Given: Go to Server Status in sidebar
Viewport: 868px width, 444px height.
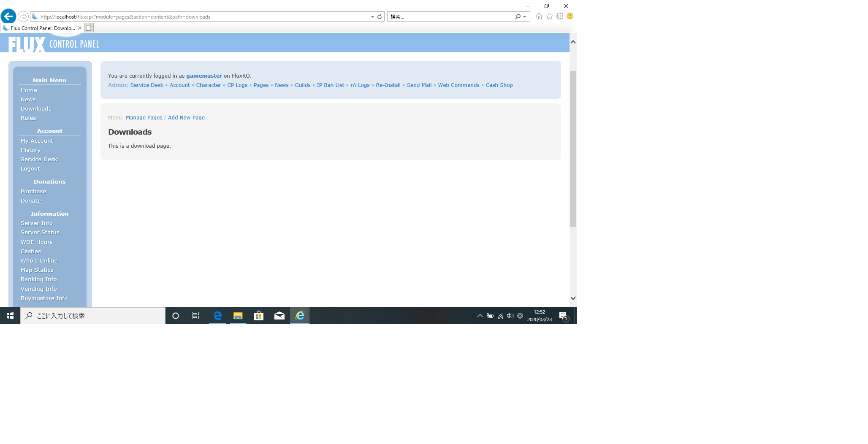Looking at the screenshot, I should point(40,233).
